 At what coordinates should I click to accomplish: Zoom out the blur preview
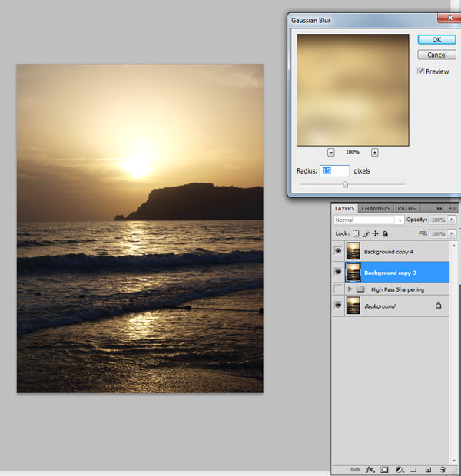coord(331,152)
